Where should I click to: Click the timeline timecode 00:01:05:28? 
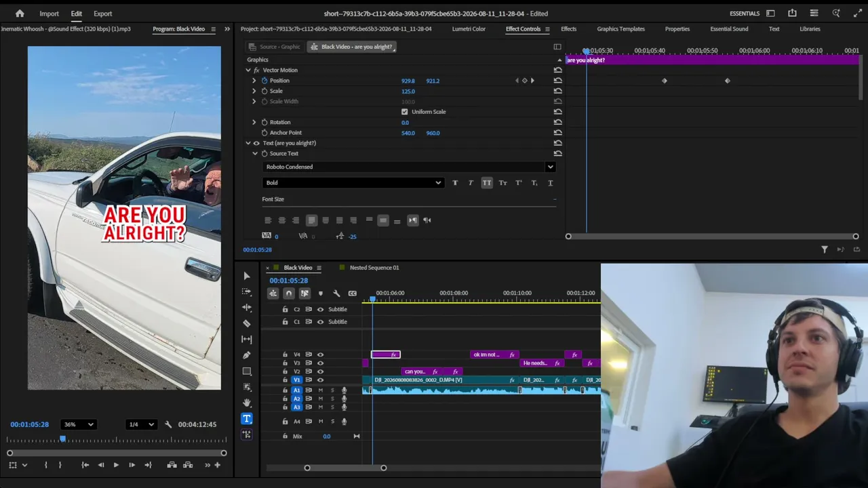[x=289, y=281]
